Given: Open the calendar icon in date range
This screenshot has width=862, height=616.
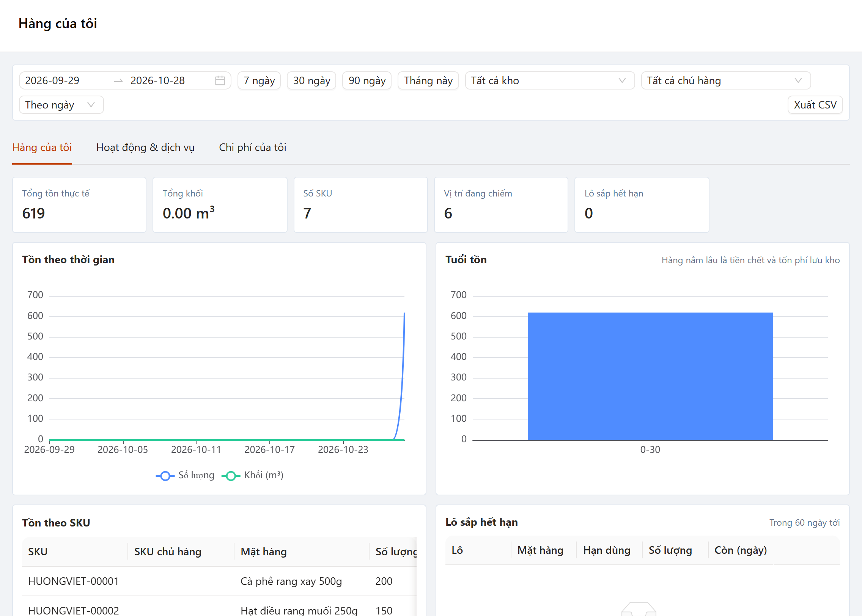Looking at the screenshot, I should click(x=220, y=80).
